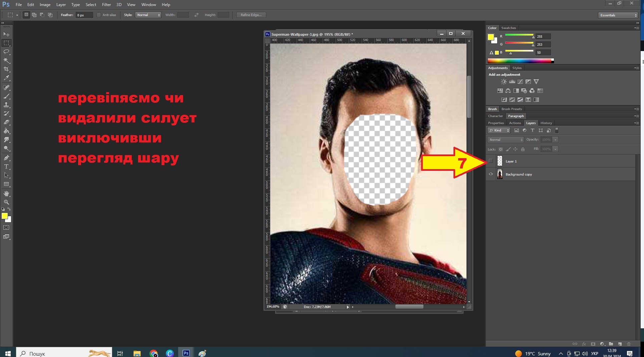Toggle Quick Mask mode

(6, 228)
